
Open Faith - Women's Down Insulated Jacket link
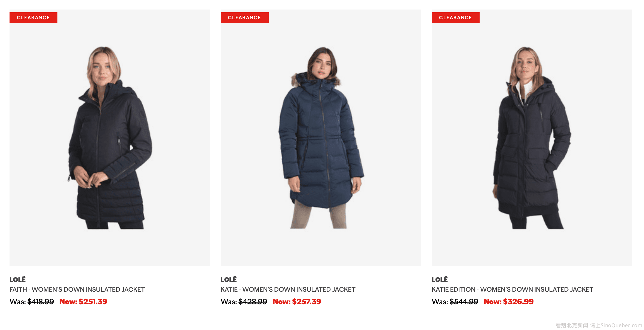77,289
